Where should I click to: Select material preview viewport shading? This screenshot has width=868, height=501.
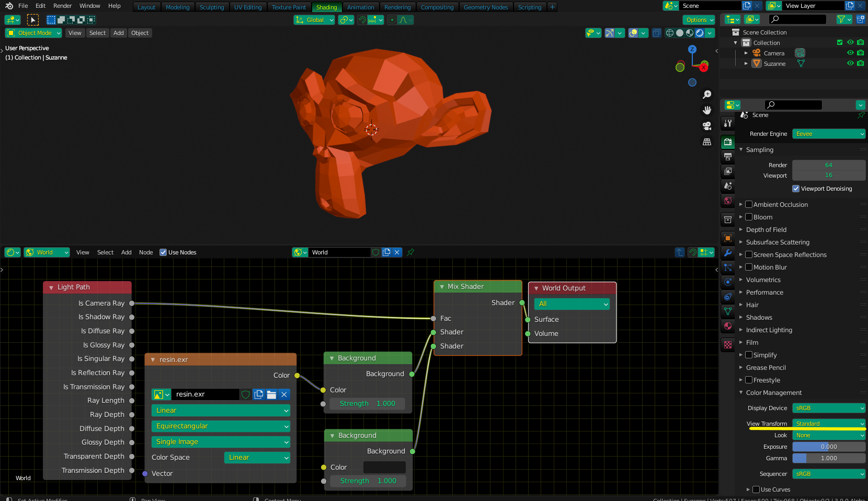click(x=690, y=33)
